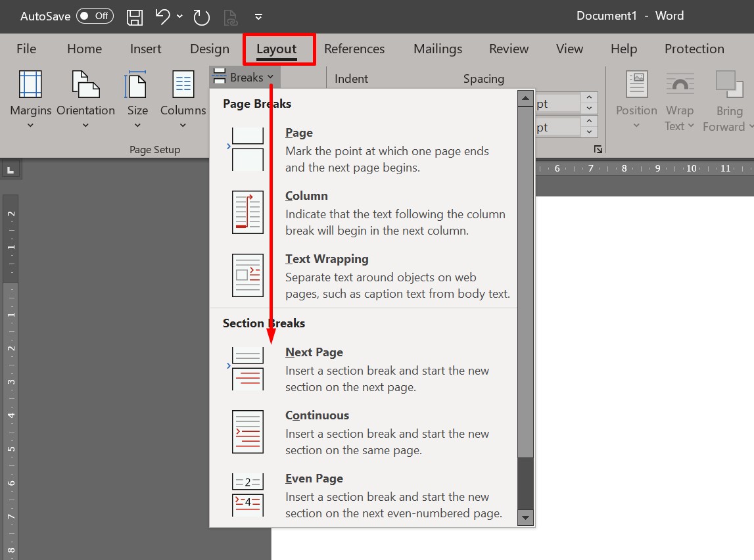This screenshot has height=560, width=754.
Task: Insert a Column break
Action: [364, 212]
